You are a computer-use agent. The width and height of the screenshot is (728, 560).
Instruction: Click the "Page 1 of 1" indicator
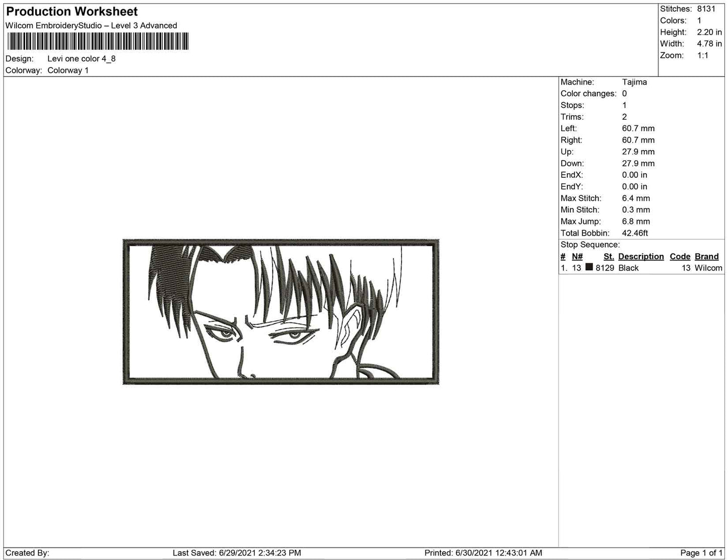pyautogui.click(x=701, y=553)
